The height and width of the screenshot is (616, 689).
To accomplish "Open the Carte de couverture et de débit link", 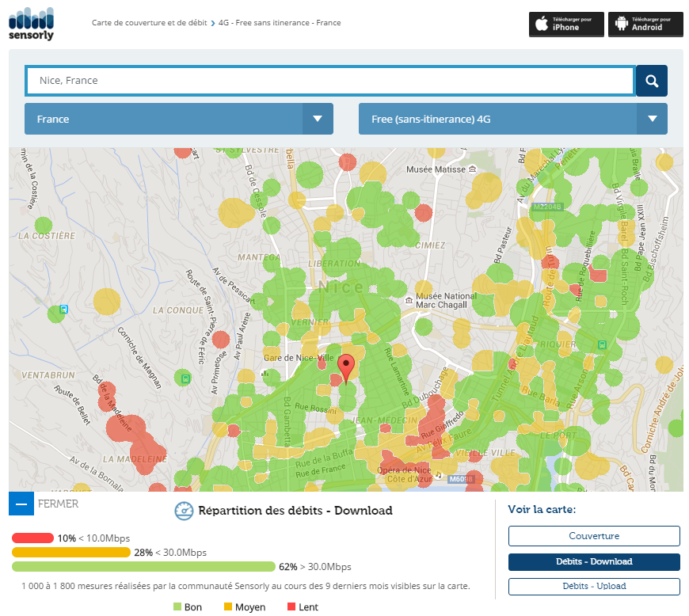I will 149,23.
